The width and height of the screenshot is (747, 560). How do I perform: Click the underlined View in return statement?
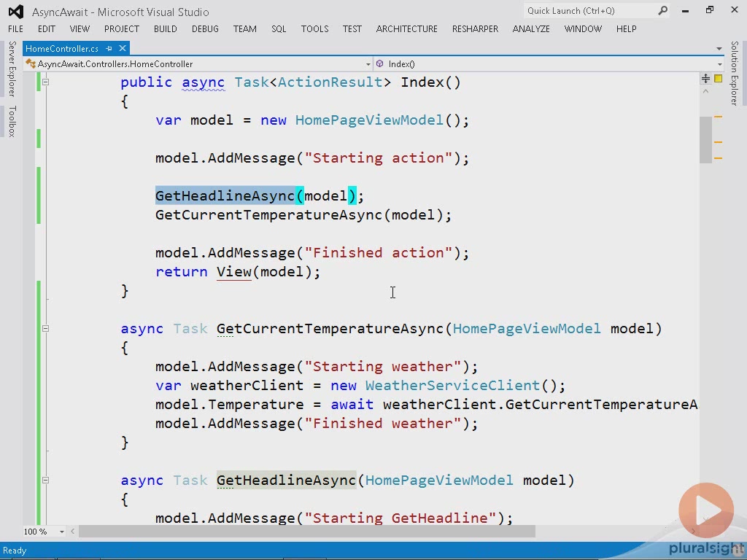[x=234, y=272]
